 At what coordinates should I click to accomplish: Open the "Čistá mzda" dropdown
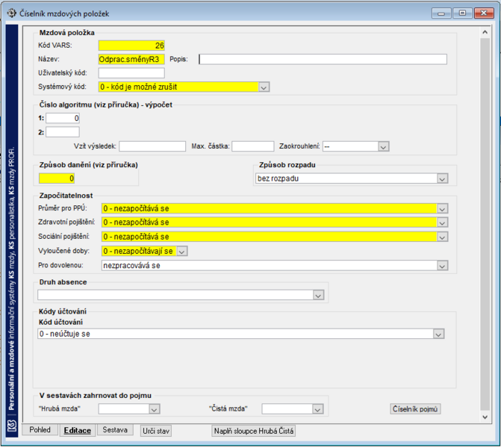[x=317, y=409]
